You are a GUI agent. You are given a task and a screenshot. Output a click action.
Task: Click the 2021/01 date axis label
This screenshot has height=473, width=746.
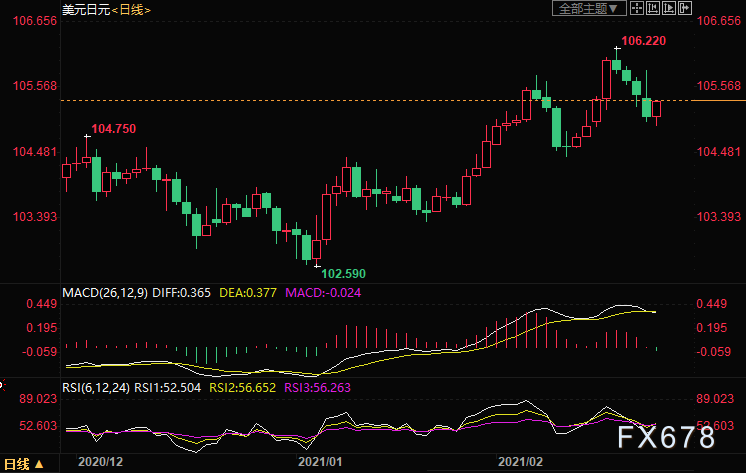(x=320, y=462)
